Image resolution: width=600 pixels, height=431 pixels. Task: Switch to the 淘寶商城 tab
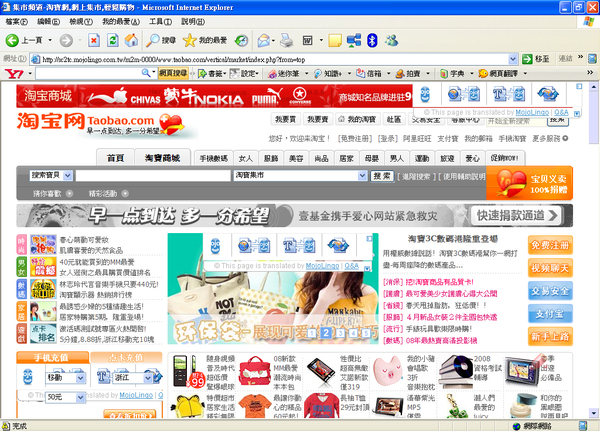(163, 158)
